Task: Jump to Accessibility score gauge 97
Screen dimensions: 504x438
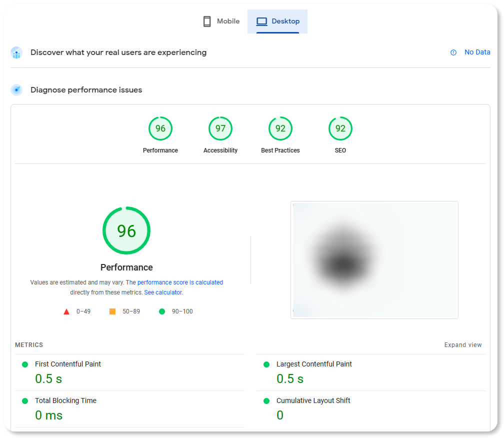Action: (220, 128)
